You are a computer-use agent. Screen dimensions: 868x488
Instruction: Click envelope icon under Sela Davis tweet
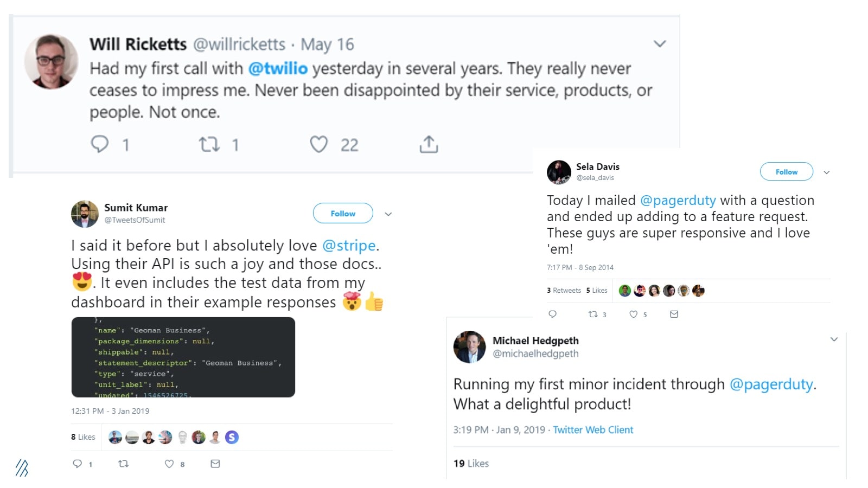point(674,314)
